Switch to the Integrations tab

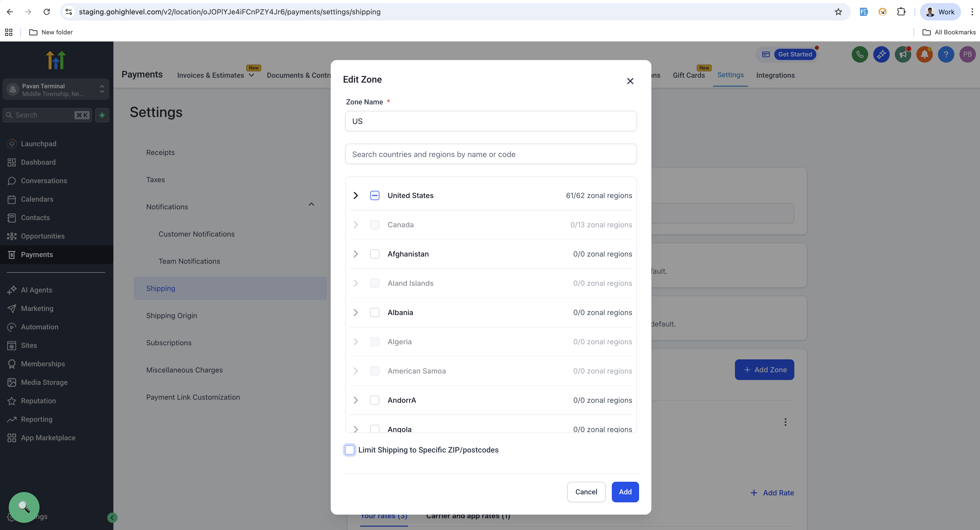point(775,75)
